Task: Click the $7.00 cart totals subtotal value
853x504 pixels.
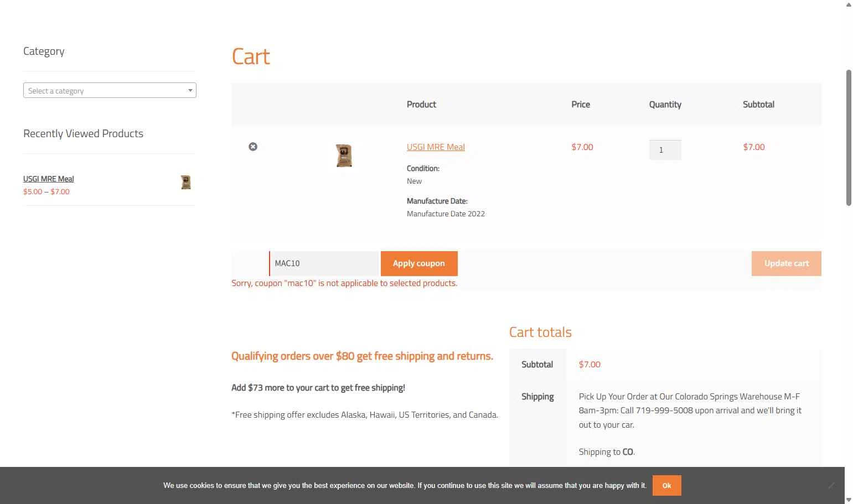Action: click(x=590, y=364)
